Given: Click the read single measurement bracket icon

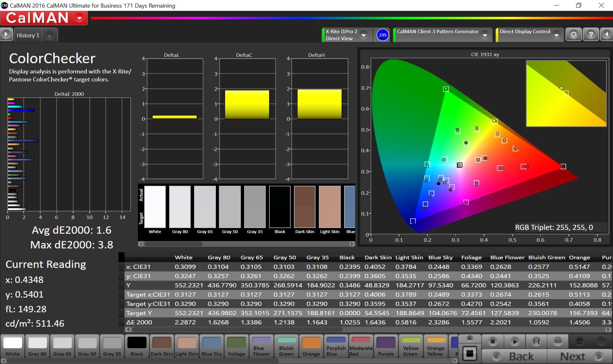Looking at the screenshot, I should (x=536, y=342).
